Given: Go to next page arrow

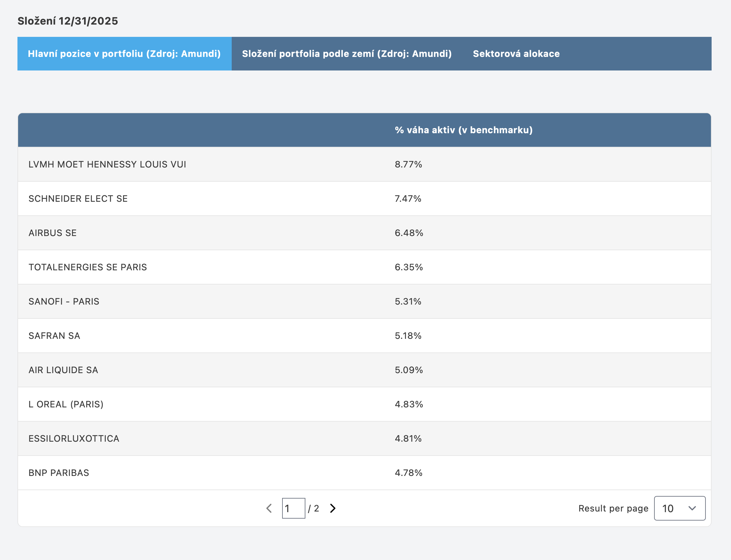Looking at the screenshot, I should coord(333,508).
